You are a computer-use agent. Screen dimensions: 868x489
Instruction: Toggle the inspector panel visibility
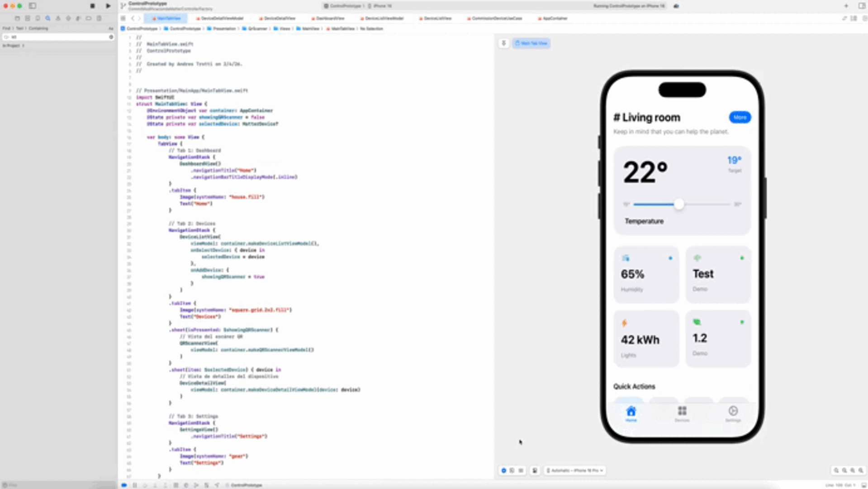(862, 6)
